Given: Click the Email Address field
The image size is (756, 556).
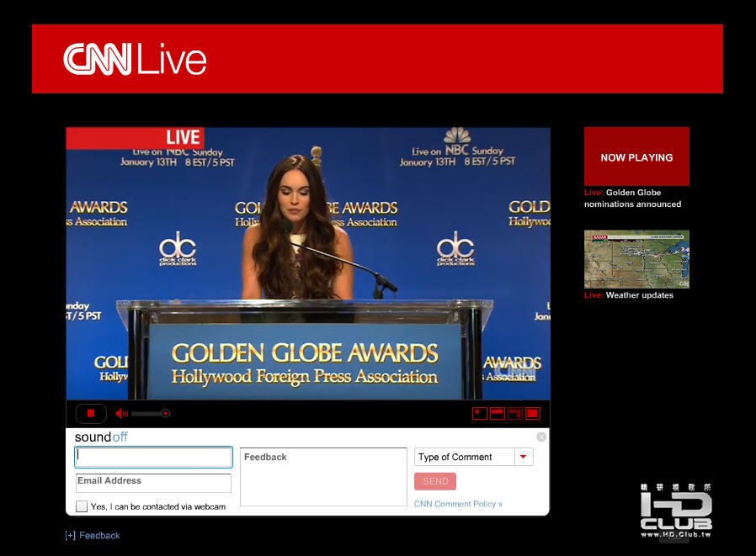Looking at the screenshot, I should 153,483.
